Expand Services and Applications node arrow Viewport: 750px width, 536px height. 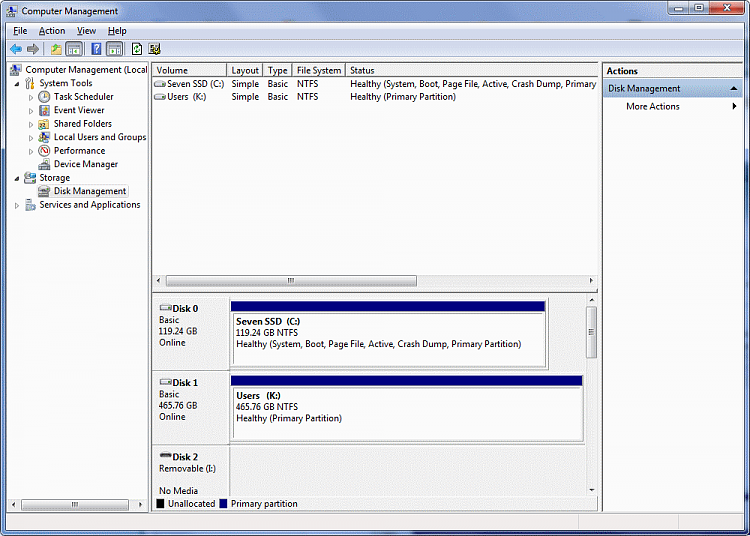click(17, 206)
